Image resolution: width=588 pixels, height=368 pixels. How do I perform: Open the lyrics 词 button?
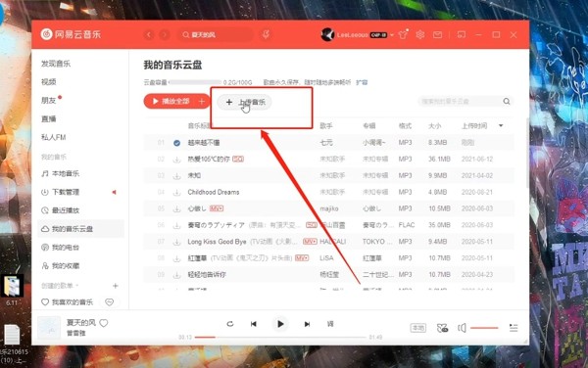click(x=330, y=324)
